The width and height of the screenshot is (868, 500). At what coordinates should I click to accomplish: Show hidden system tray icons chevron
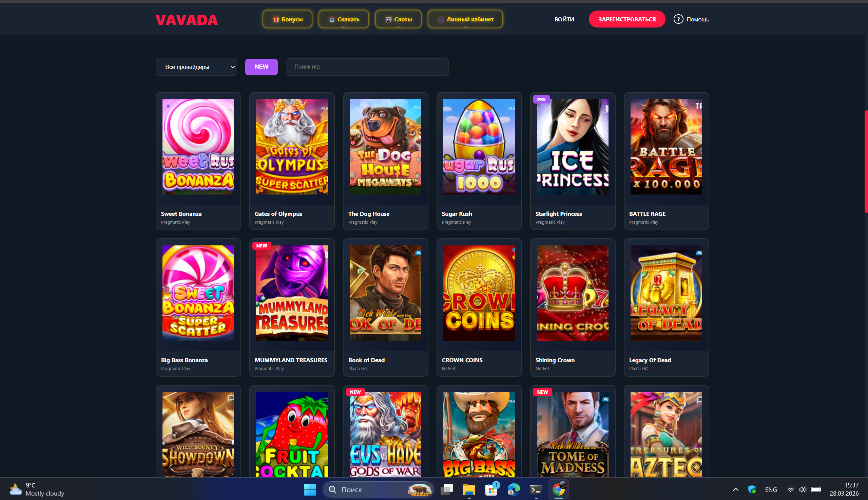point(735,489)
